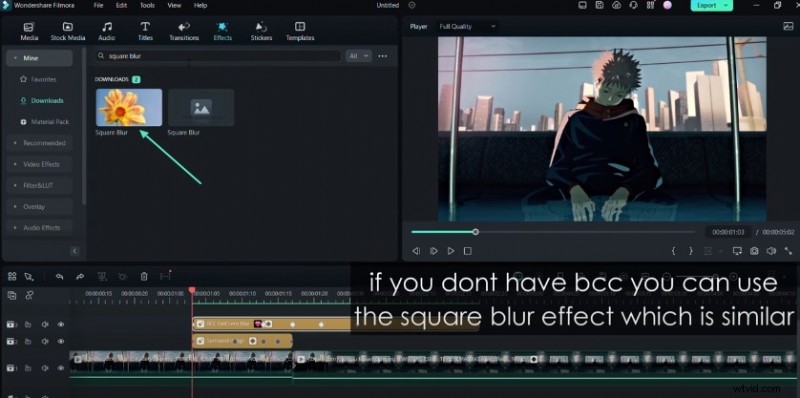Hide track 2 with the eye icon

pos(61,341)
